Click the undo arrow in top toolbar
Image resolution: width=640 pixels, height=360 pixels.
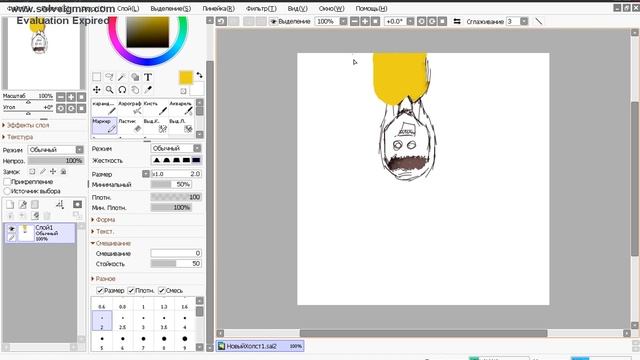pyautogui.click(x=222, y=21)
